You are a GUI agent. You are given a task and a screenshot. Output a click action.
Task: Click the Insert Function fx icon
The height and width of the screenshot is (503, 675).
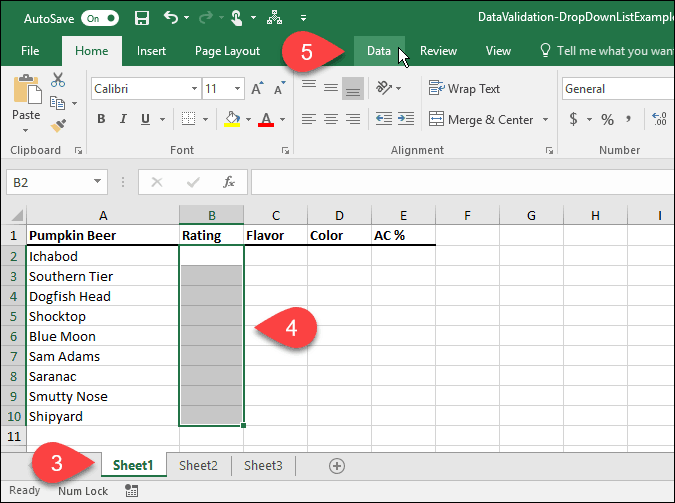pos(229,182)
